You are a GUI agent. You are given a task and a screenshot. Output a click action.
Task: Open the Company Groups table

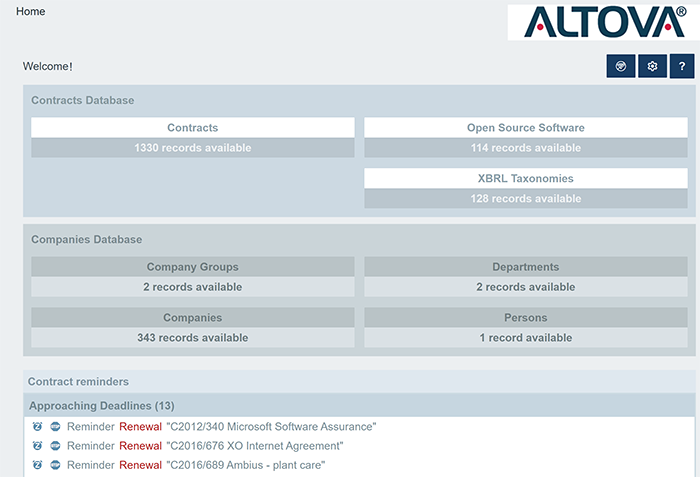pyautogui.click(x=192, y=267)
